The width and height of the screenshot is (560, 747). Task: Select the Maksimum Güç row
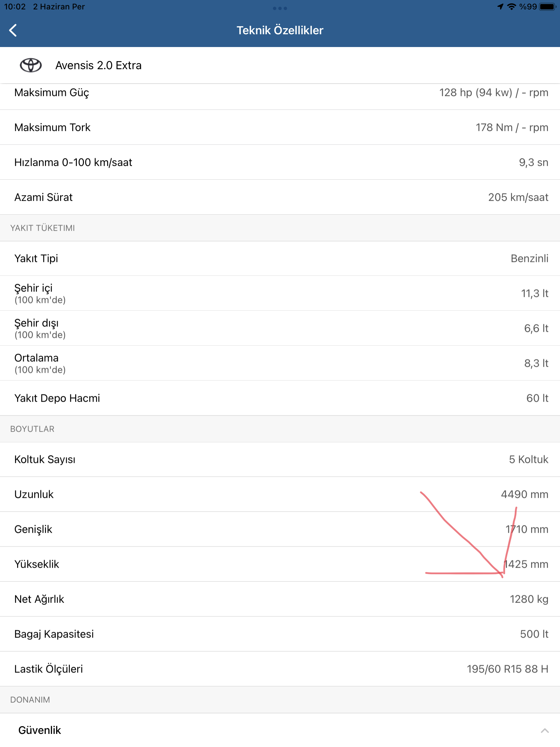(280, 92)
